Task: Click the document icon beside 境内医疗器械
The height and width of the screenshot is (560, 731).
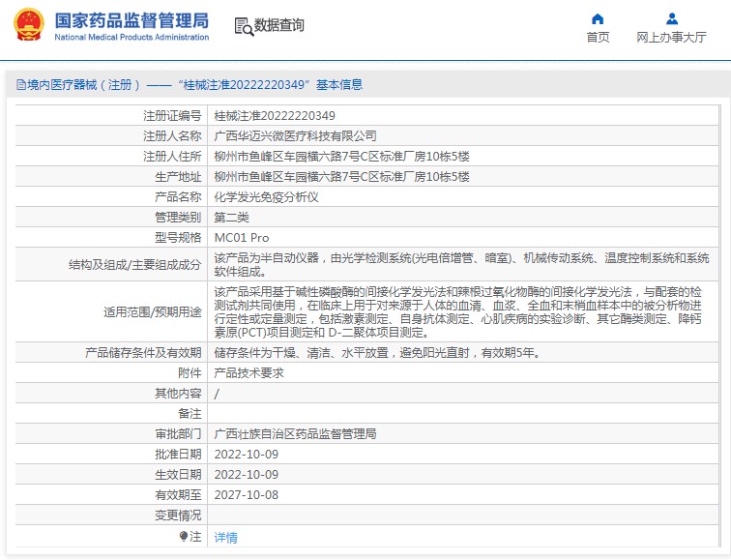Action: pos(21,85)
